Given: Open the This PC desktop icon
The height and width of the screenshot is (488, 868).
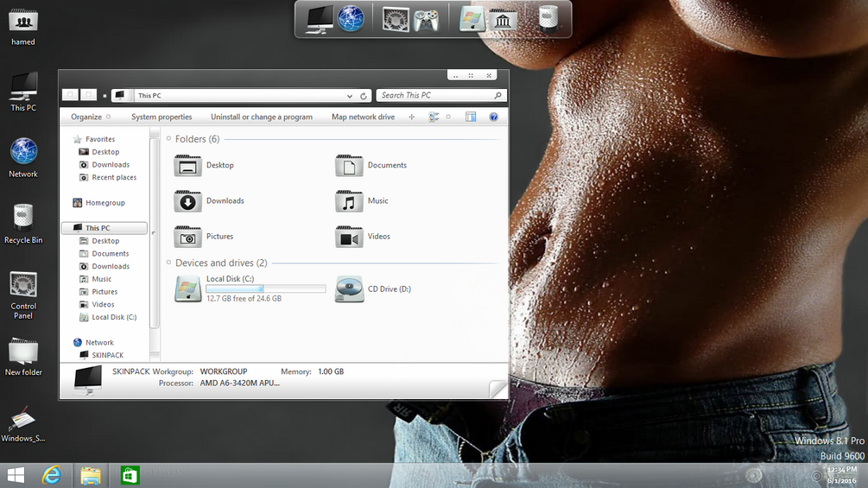Looking at the screenshot, I should tap(23, 92).
